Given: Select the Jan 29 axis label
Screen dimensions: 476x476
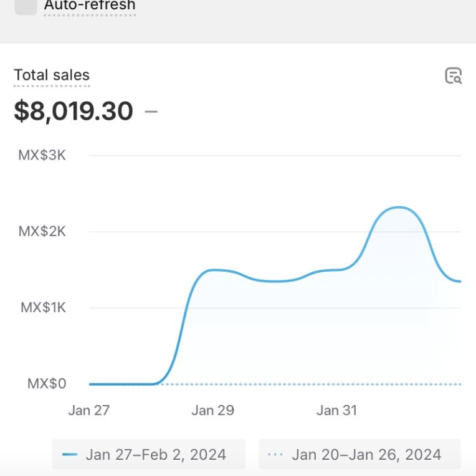Looking at the screenshot, I should coord(213,411).
